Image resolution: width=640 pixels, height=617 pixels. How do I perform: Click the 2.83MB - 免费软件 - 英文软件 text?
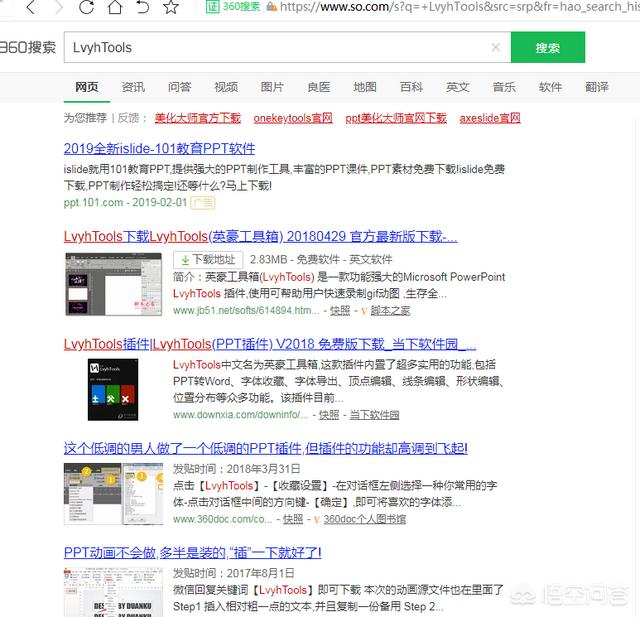point(321,260)
